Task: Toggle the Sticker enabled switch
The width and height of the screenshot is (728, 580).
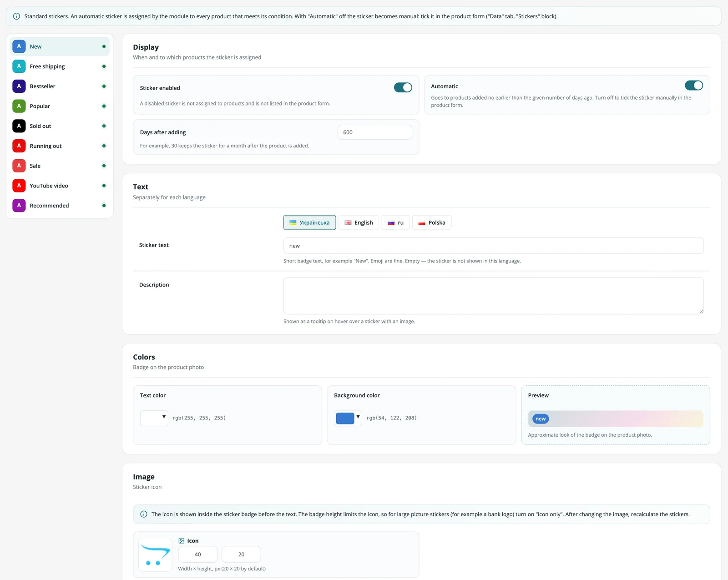Action: [x=403, y=87]
